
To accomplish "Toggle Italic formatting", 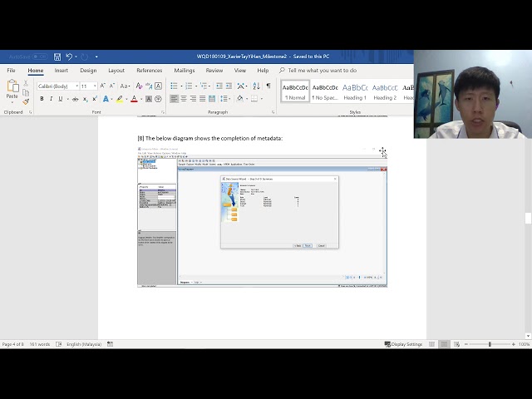I will (x=51, y=99).
